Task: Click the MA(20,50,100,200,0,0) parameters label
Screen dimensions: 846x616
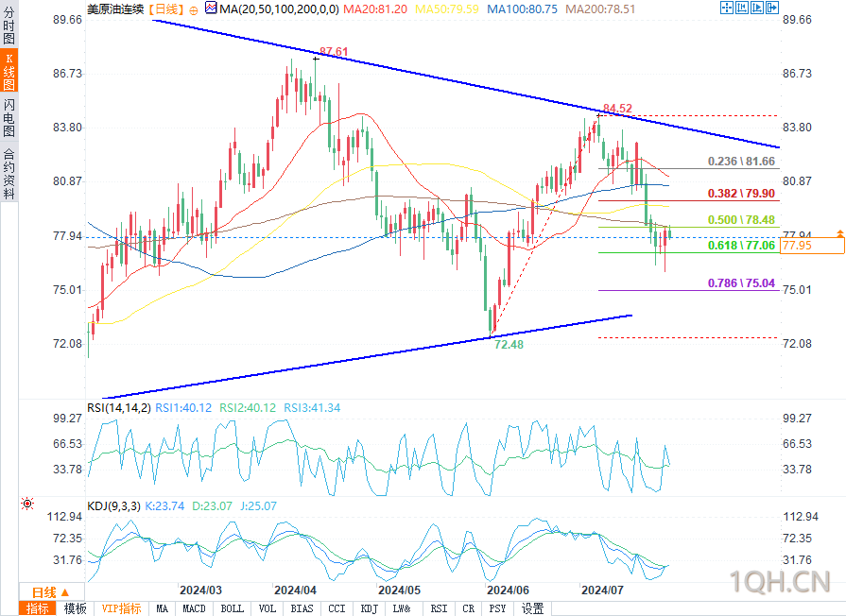Action: [280, 9]
